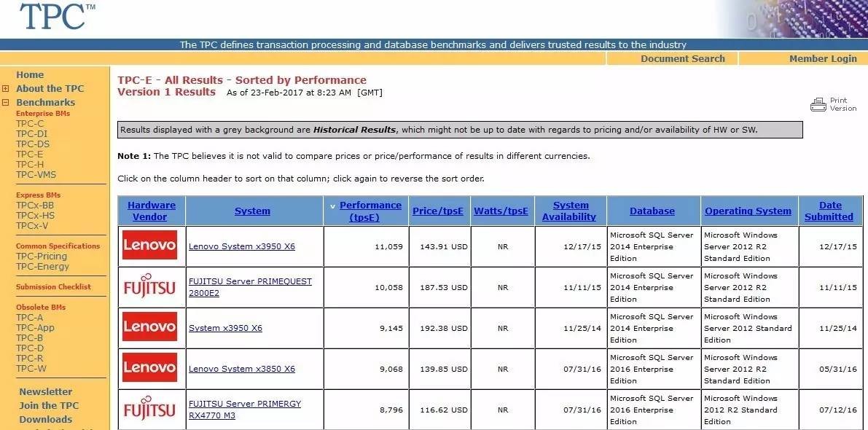Open TPCx-HS express benchmark
The height and width of the screenshot is (430, 868).
35,215
